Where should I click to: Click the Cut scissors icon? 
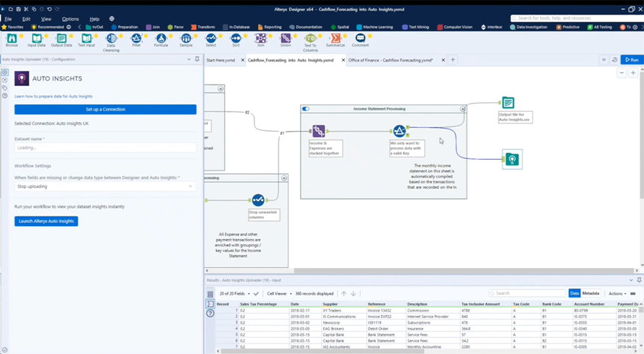tap(27, 9)
